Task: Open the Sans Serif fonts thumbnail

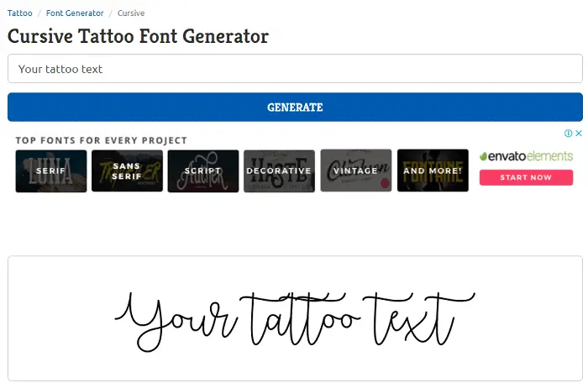Action: coord(127,171)
